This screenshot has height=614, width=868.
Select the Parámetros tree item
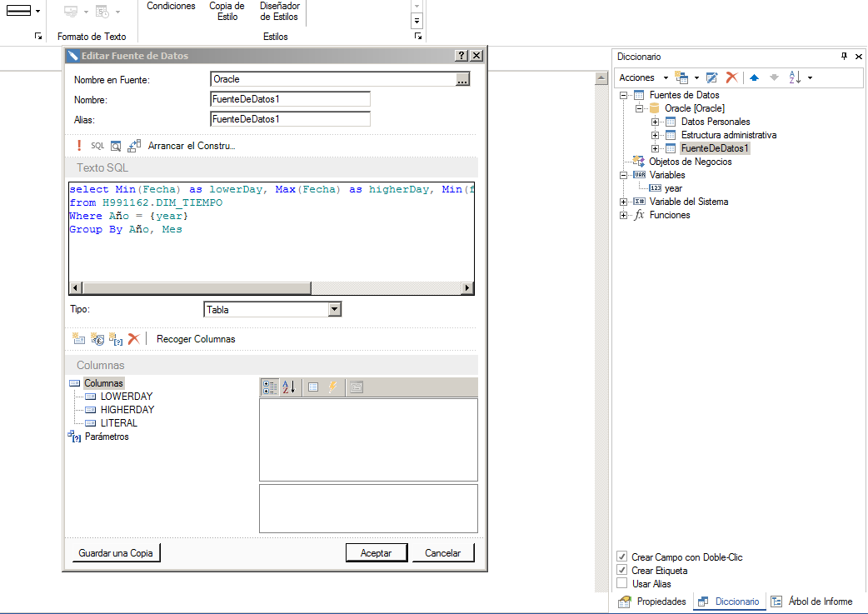(107, 437)
